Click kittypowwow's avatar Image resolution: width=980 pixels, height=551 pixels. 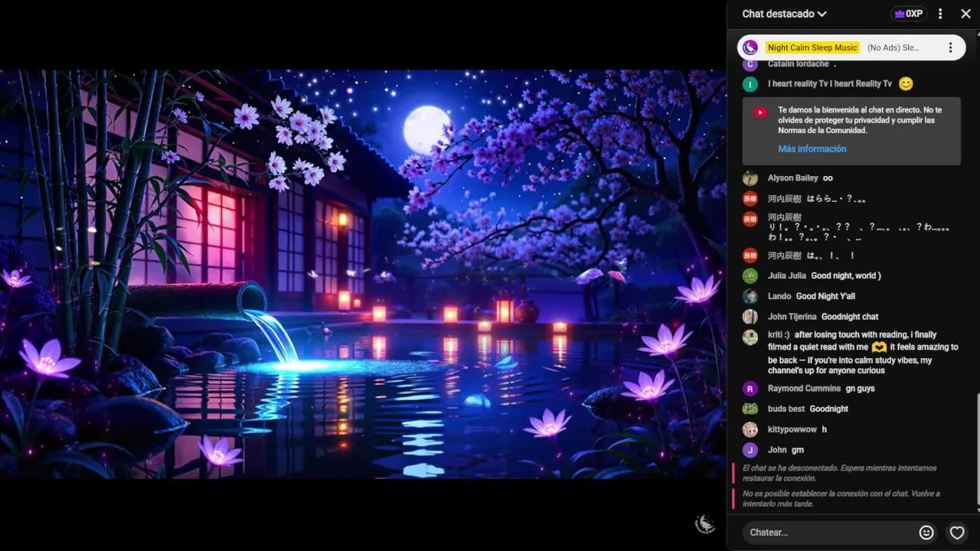point(750,429)
